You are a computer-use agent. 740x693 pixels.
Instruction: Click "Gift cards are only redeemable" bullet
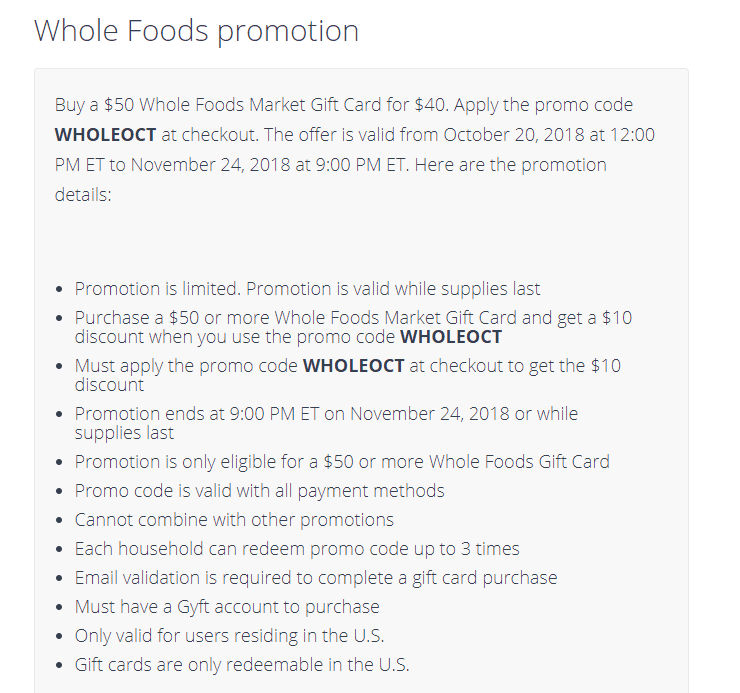242,665
